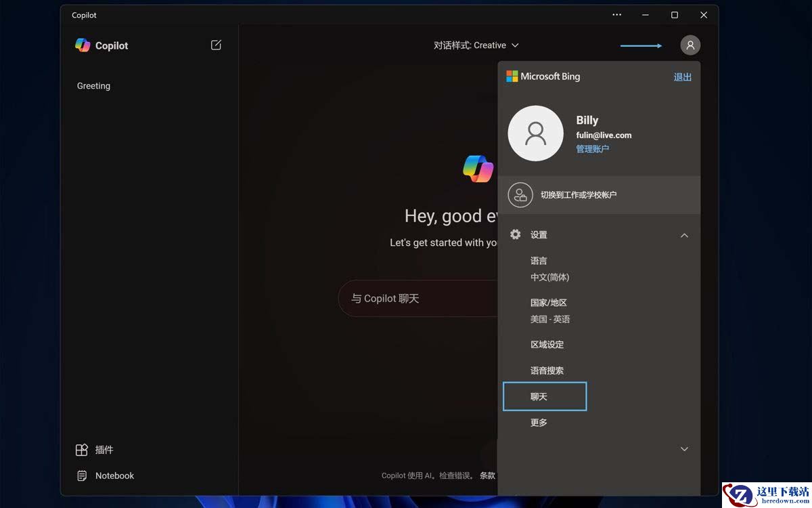Viewport: 812px width, 508px height.
Task: Expand the section below 更多
Action: click(684, 449)
